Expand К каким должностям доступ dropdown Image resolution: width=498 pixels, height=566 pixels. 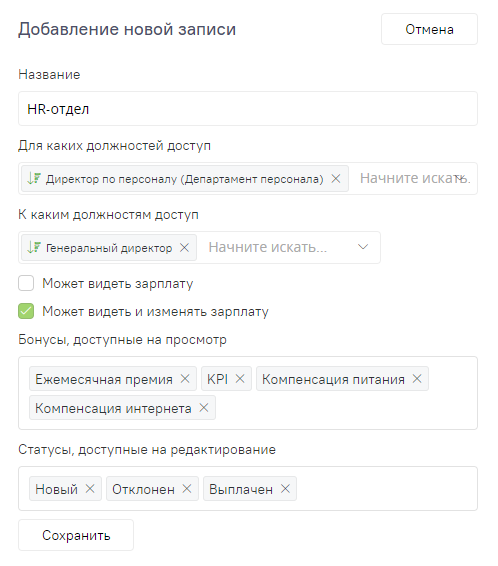[x=363, y=247]
